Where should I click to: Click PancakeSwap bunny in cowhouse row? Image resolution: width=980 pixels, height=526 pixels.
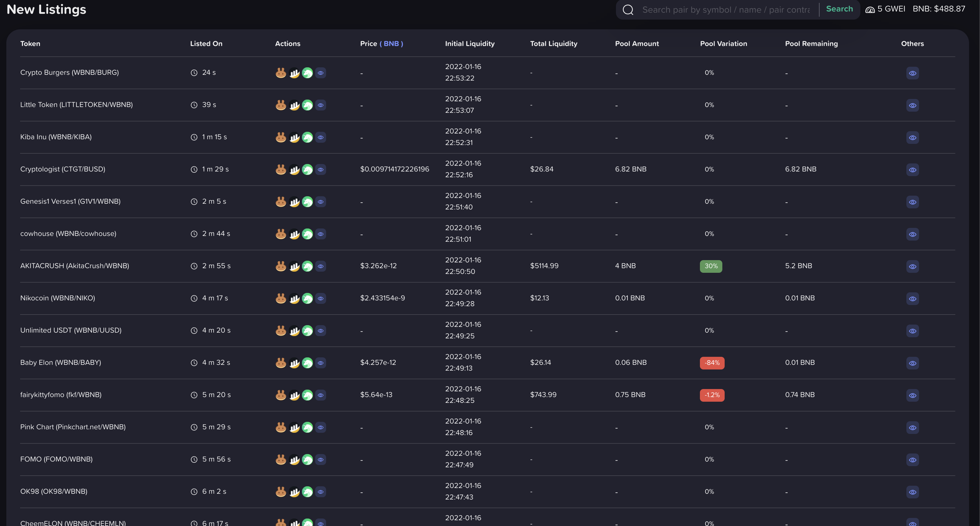click(281, 234)
